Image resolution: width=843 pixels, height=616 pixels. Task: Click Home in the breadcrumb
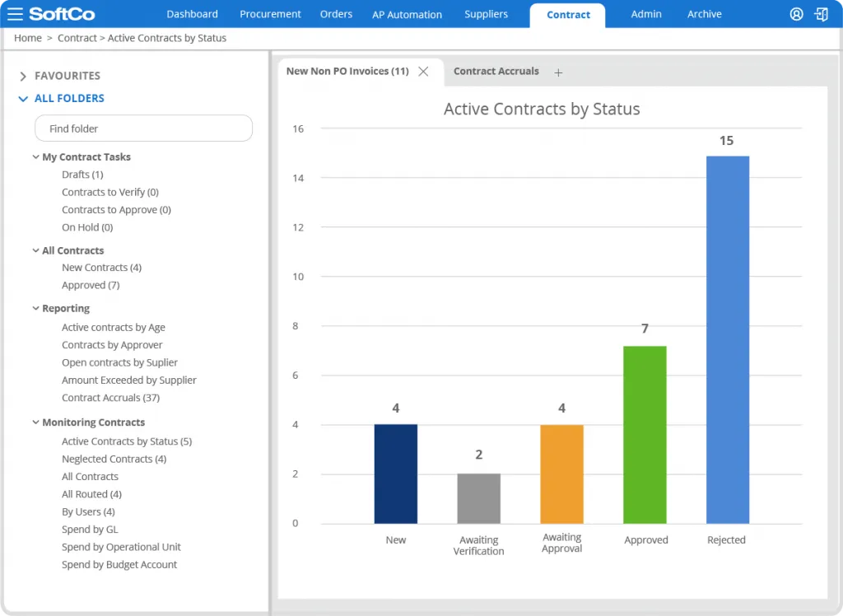coord(28,38)
